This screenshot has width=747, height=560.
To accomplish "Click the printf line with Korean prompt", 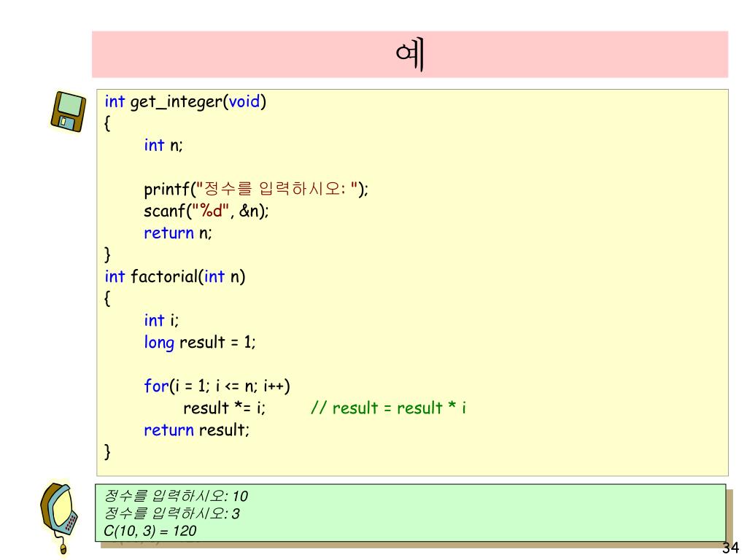I will tap(256, 190).
